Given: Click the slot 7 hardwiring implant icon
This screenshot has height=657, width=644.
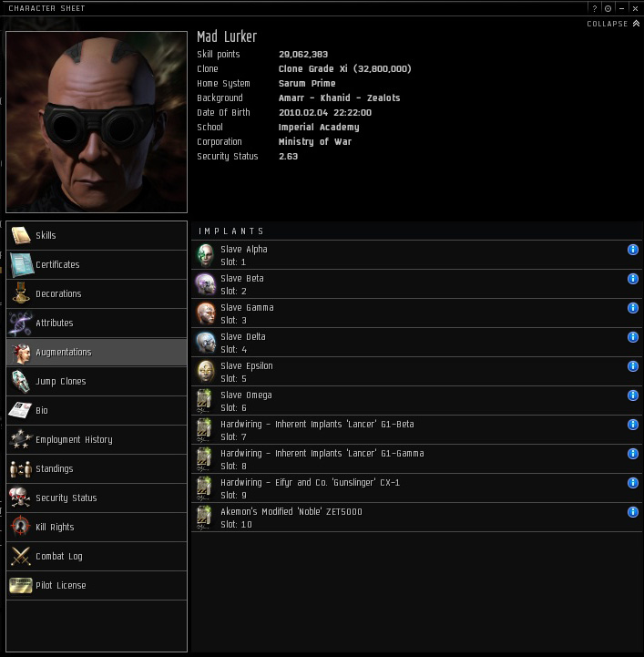Looking at the screenshot, I should (x=205, y=430).
